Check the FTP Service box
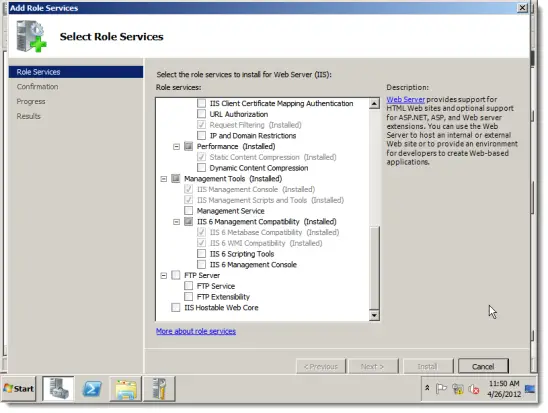Image resolution: width=548 pixels, height=413 pixels. (x=188, y=286)
